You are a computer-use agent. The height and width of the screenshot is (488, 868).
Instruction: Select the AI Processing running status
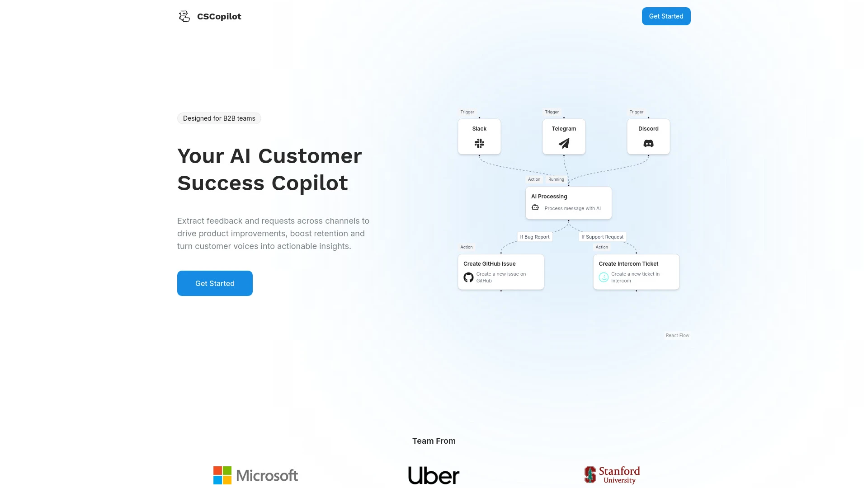click(556, 179)
